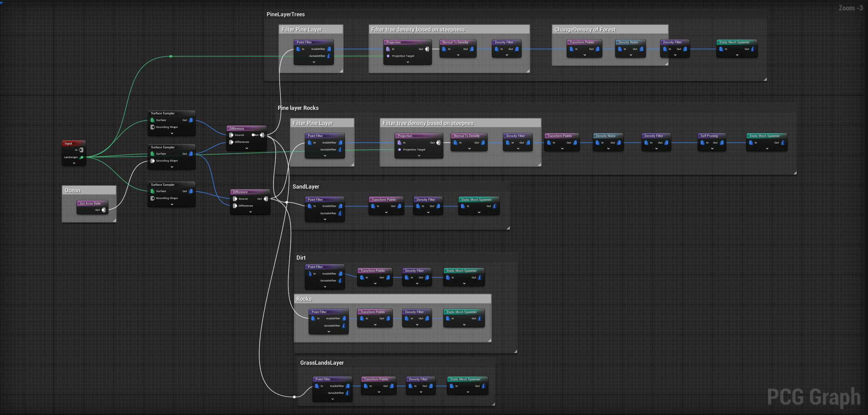Click the white reroute node near GrassLandsLayer
The height and width of the screenshot is (415, 868).
pyautogui.click(x=294, y=397)
